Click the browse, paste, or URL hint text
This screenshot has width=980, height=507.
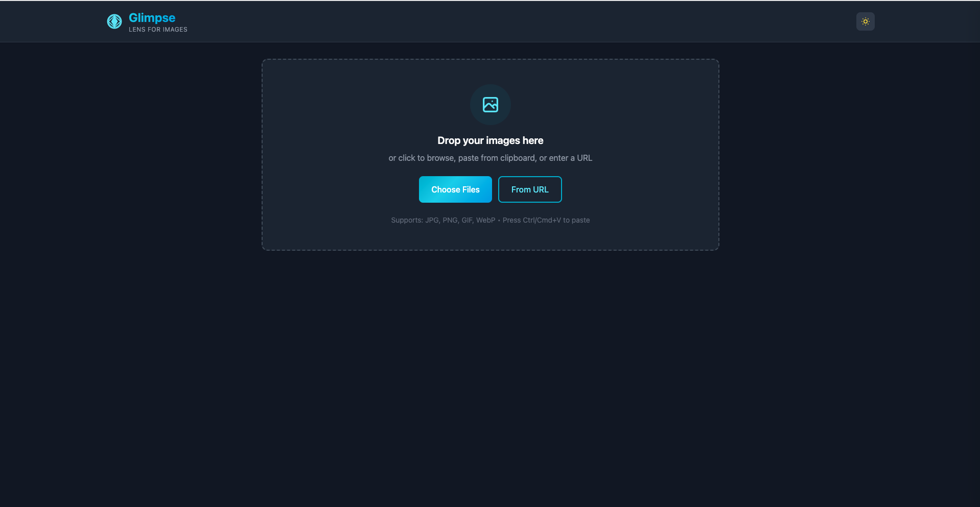tap(491, 158)
